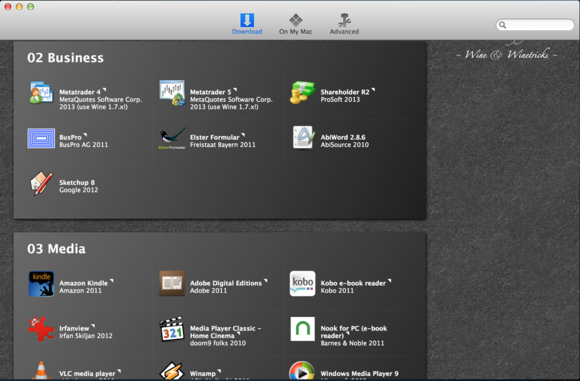Select the Winamp lightning icon
580x381 pixels.
pyautogui.click(x=172, y=371)
